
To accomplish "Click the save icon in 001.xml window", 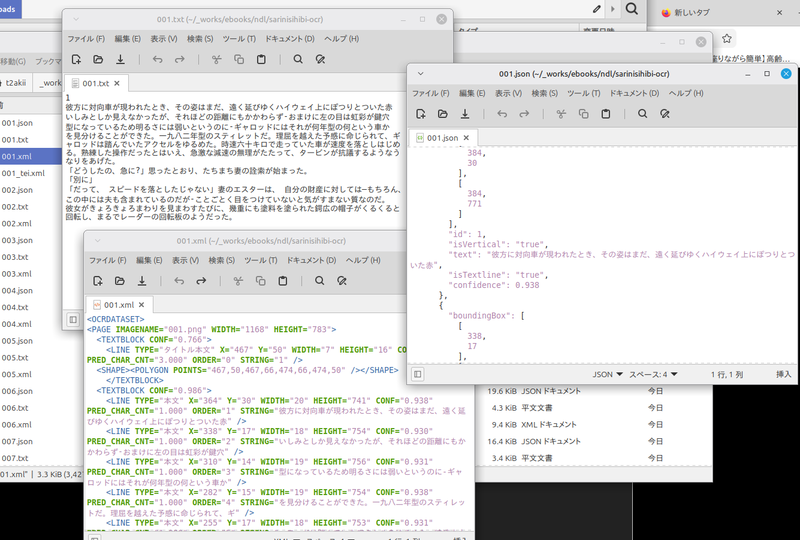I will pyautogui.click(x=143, y=281).
